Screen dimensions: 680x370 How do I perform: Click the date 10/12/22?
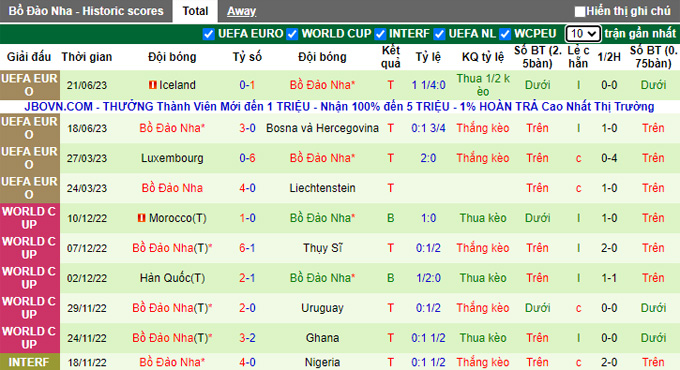coord(87,218)
